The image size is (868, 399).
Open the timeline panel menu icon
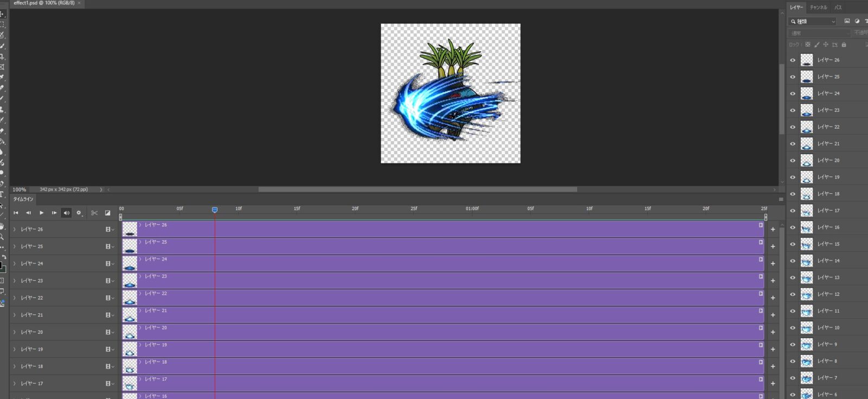[x=781, y=199]
